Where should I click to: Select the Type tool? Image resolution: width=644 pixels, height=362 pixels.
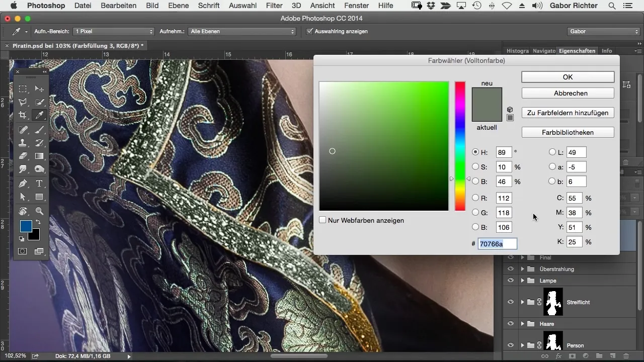(x=39, y=184)
